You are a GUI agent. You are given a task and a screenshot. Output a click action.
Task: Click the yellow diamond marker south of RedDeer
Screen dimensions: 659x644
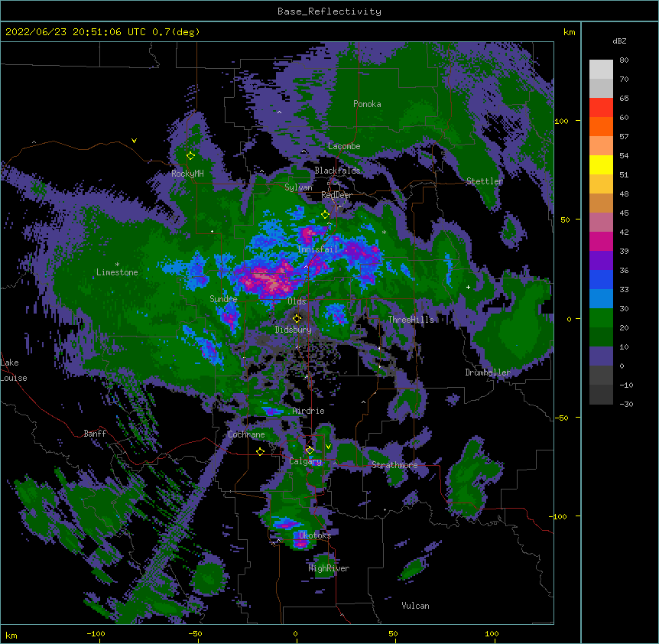point(325,215)
